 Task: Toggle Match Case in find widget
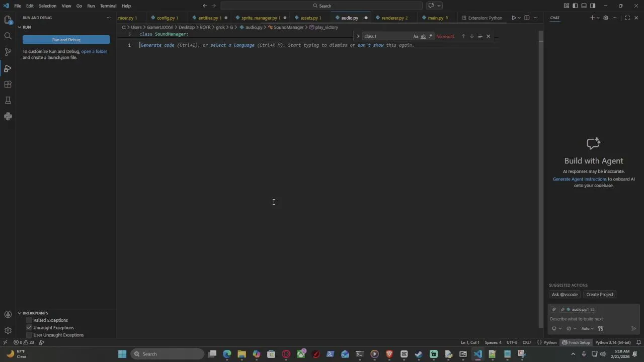tap(416, 36)
